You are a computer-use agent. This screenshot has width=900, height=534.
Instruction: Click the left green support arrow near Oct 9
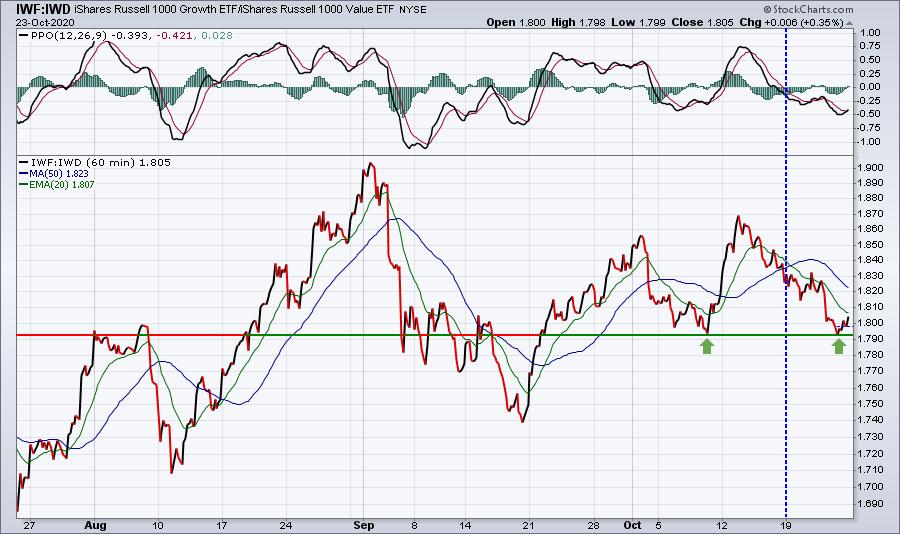coord(707,346)
